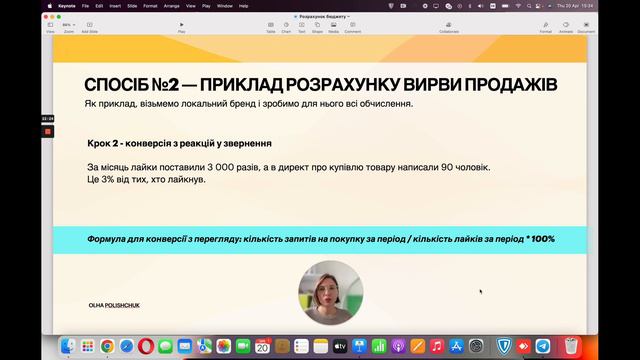The image size is (640, 360).
Task: Open the Slide menu
Action: pos(132,6)
